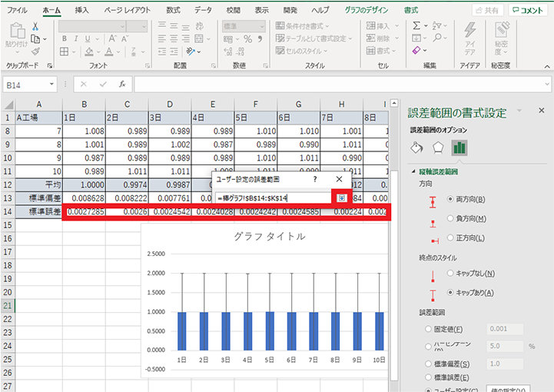Select the キャップなし(N) end style option
Image resolution: width=554 pixels, height=392 pixels.
(450, 273)
